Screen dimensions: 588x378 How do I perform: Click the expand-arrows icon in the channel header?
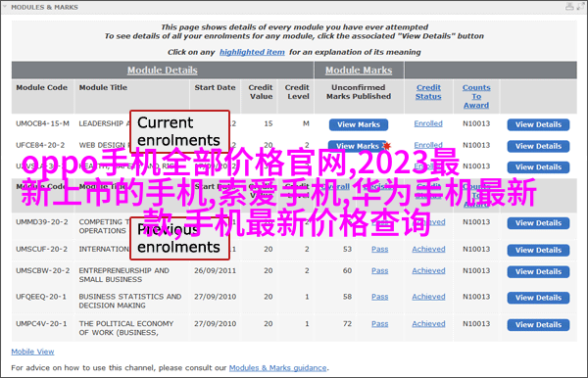(x=581, y=7)
